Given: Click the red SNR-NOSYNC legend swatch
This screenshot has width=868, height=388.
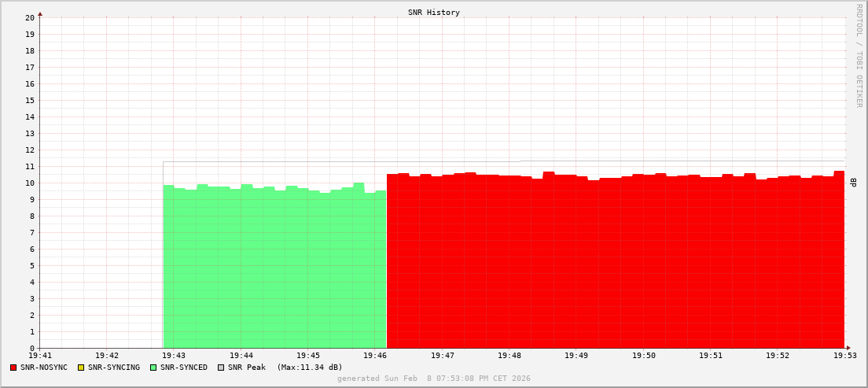Looking at the screenshot, I should [x=13, y=368].
